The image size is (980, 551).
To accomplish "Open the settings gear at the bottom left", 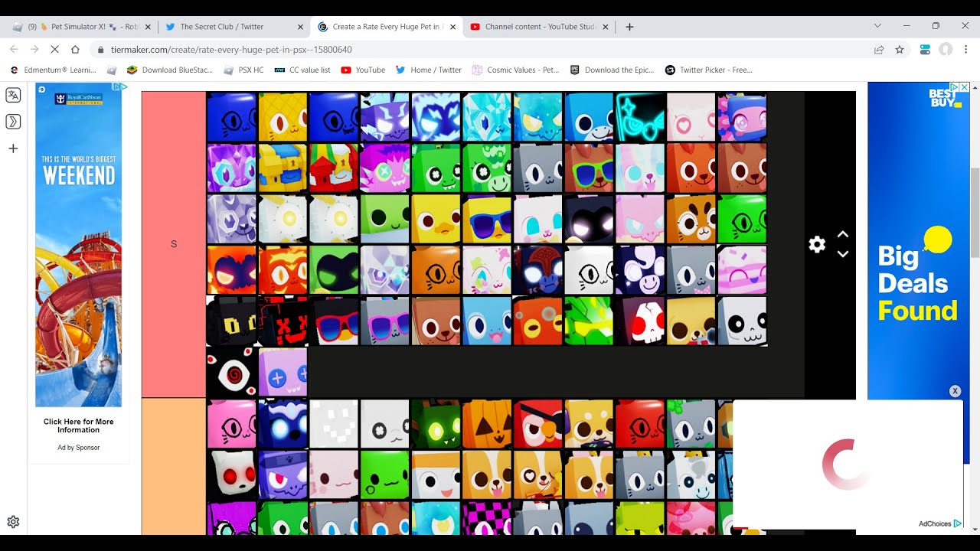I will tap(13, 522).
